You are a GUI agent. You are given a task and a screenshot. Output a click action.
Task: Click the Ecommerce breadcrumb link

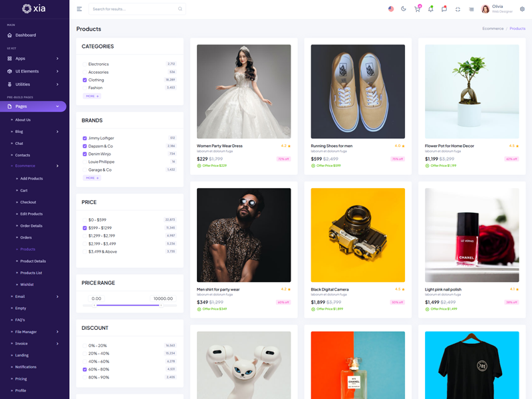tap(493, 29)
